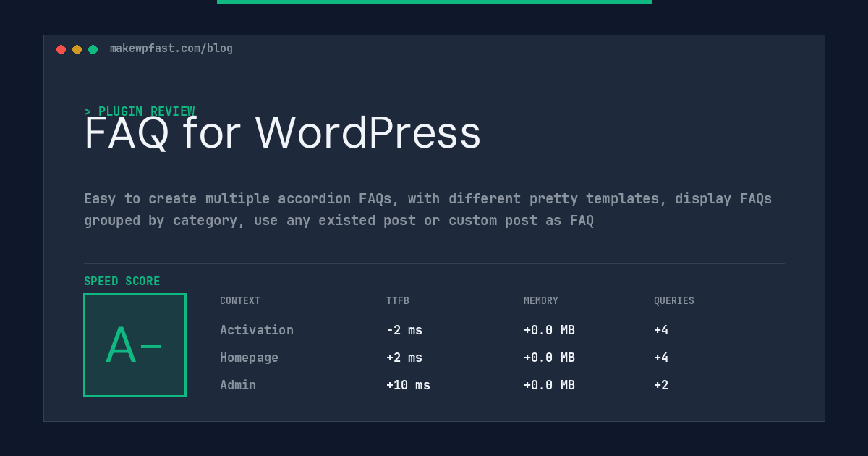Click the Homepage row queries value
This screenshot has width=868, height=456.
tap(661, 358)
